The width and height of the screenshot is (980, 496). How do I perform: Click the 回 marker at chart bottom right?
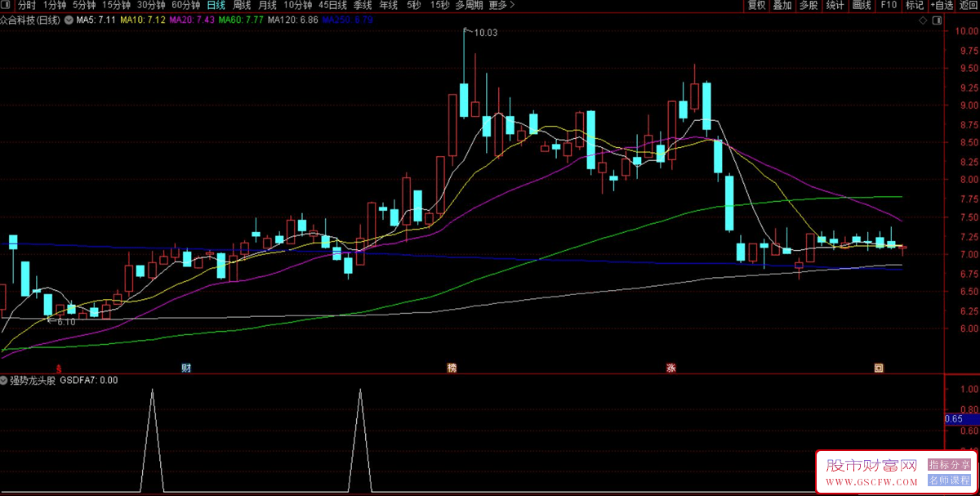[x=879, y=369]
